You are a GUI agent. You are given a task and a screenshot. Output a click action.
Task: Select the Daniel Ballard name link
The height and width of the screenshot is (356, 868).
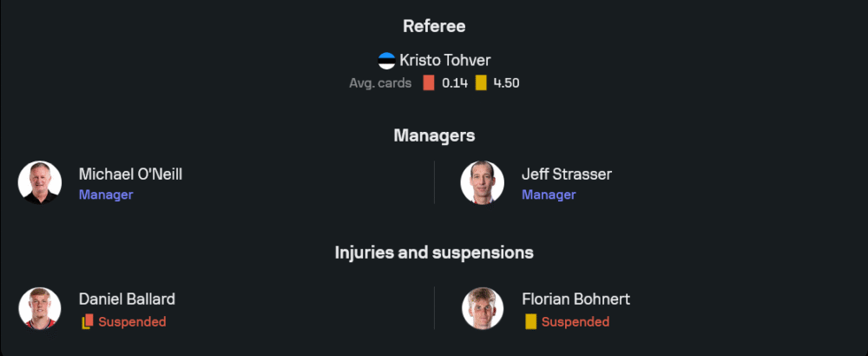127,300
